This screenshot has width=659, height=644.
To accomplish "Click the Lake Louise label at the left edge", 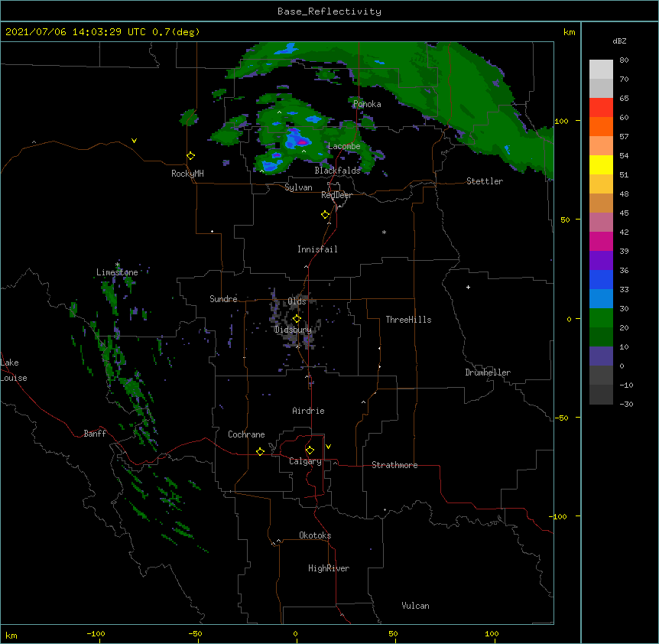I will 13,370.
